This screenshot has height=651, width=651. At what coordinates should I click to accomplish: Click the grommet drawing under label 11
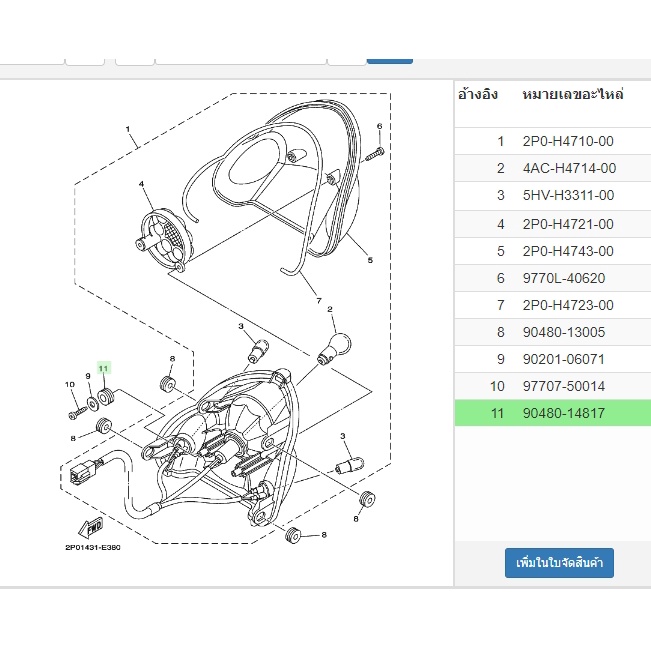pyautogui.click(x=105, y=397)
